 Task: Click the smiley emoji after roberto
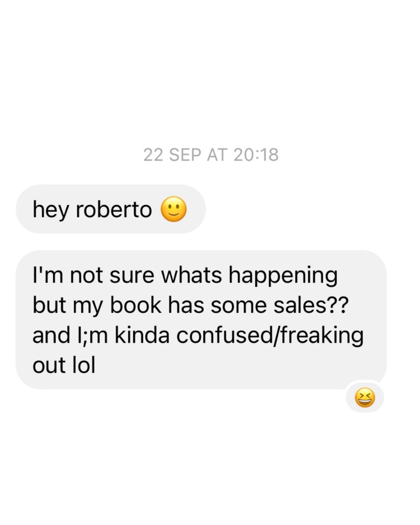tap(174, 209)
